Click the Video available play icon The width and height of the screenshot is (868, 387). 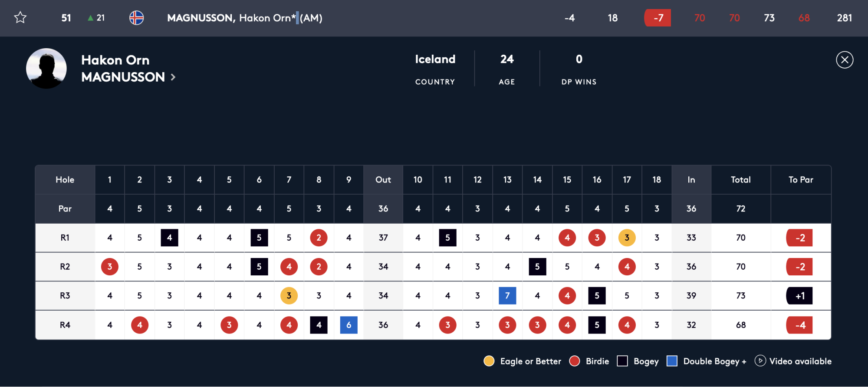[x=760, y=361]
